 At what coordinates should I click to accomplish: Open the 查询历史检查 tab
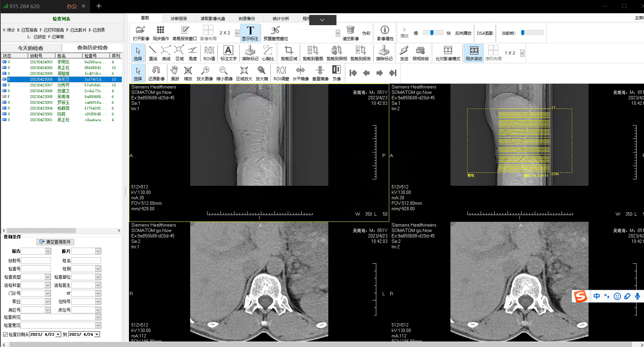(92, 48)
